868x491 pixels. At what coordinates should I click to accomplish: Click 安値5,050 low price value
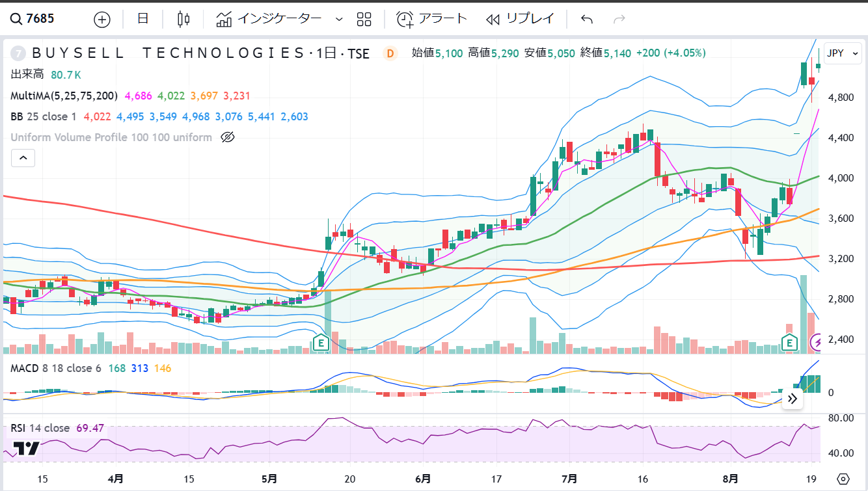pyautogui.click(x=550, y=53)
